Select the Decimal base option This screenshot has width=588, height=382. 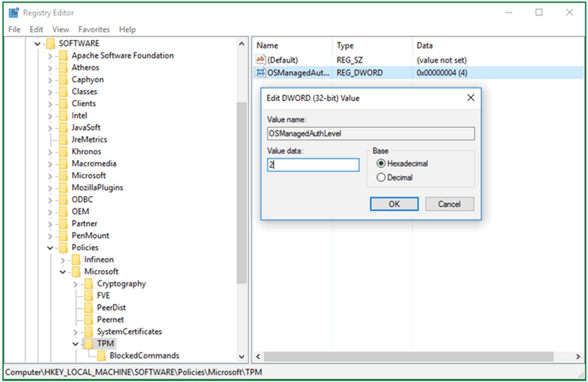click(381, 177)
